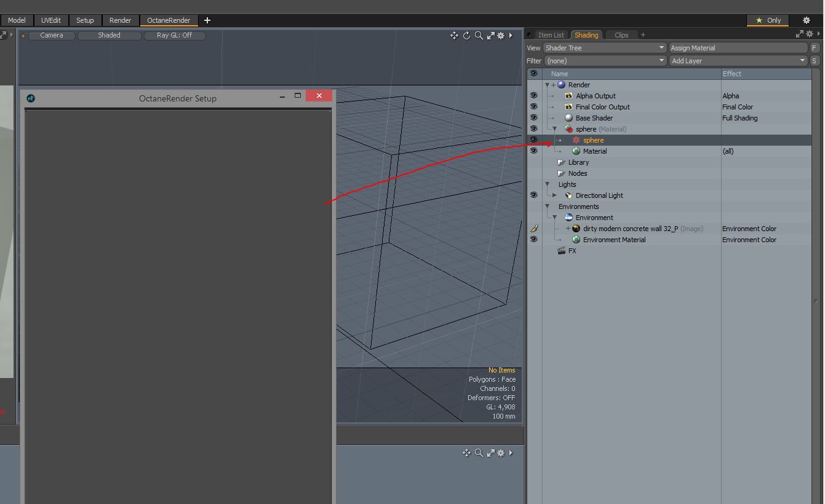Click the zoom magnifier in the lower viewport
The image size is (825, 504).
[x=479, y=453]
